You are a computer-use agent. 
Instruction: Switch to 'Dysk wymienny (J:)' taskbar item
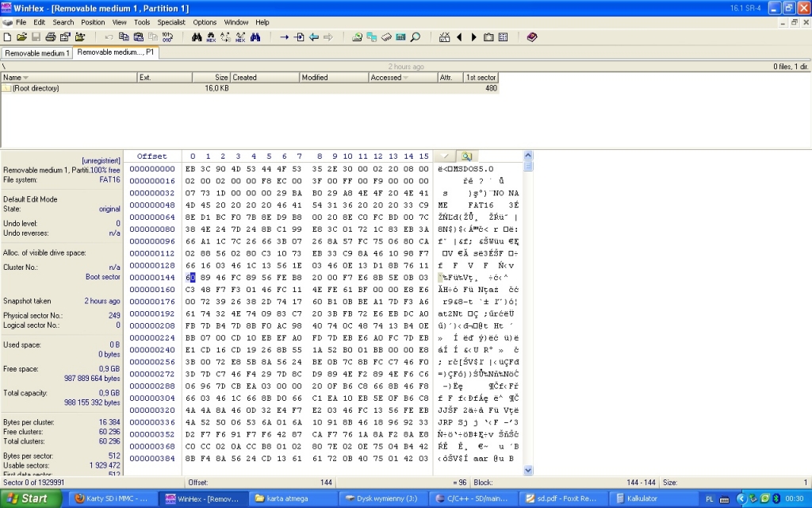point(384,498)
